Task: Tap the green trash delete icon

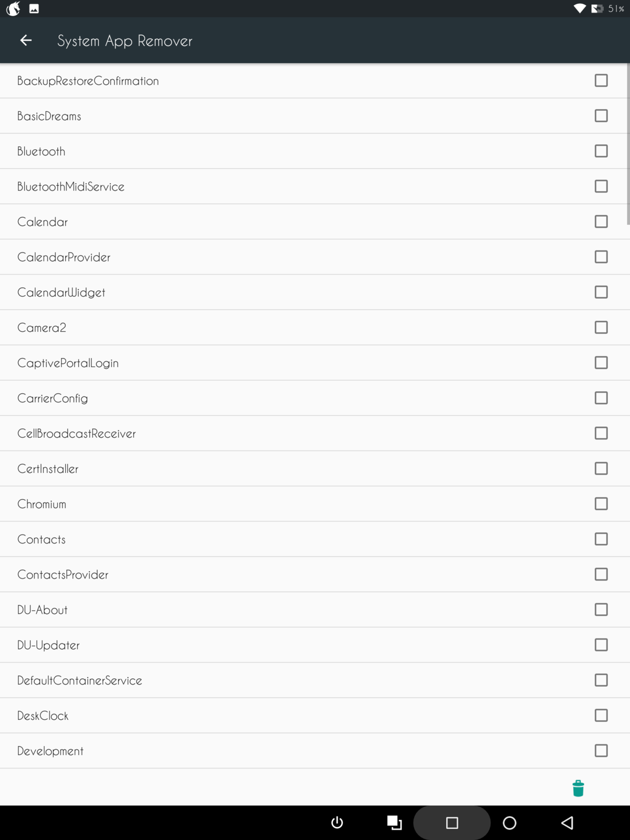Action: pos(578,788)
